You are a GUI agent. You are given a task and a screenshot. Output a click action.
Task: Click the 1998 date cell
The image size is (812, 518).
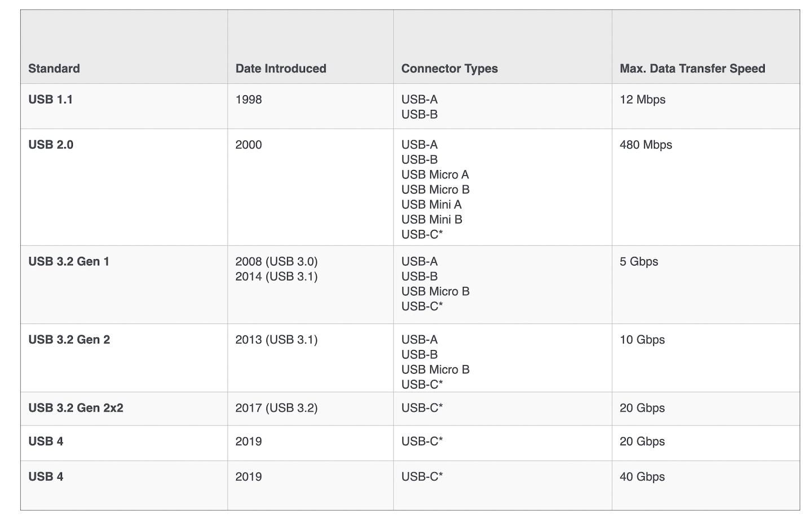[249, 100]
